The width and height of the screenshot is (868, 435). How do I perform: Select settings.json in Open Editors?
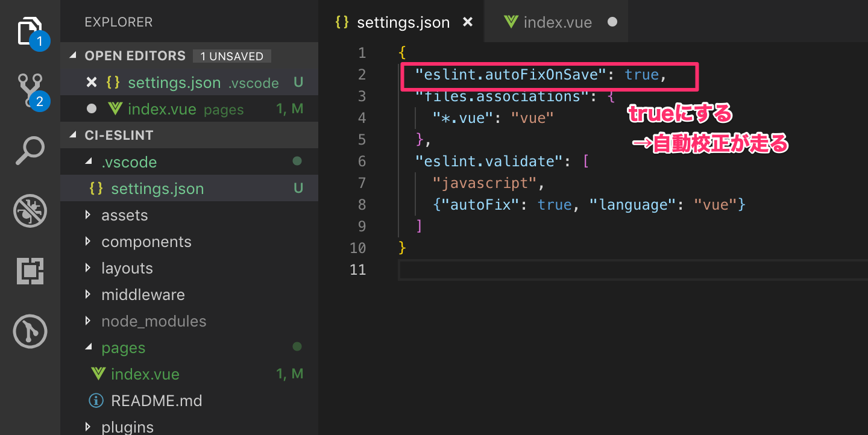189,83
